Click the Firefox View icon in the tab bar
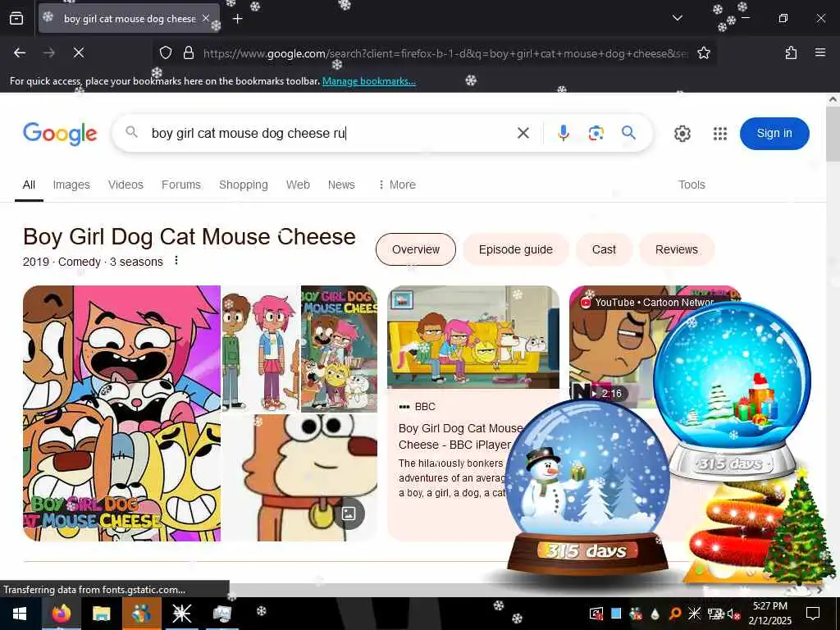Image resolution: width=840 pixels, height=630 pixels. click(16, 18)
